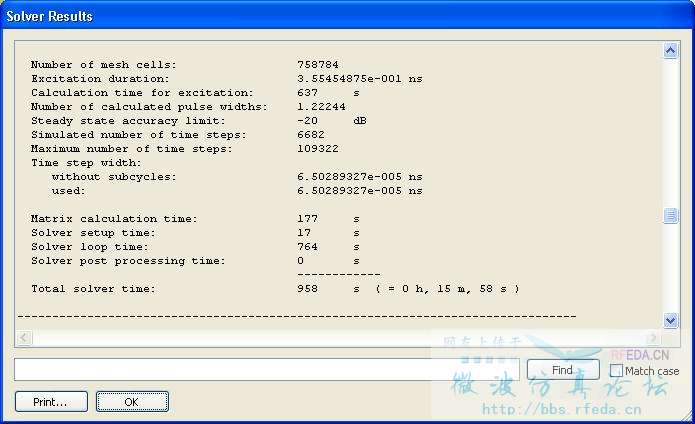Click the 'Time step width:' label

[86, 163]
